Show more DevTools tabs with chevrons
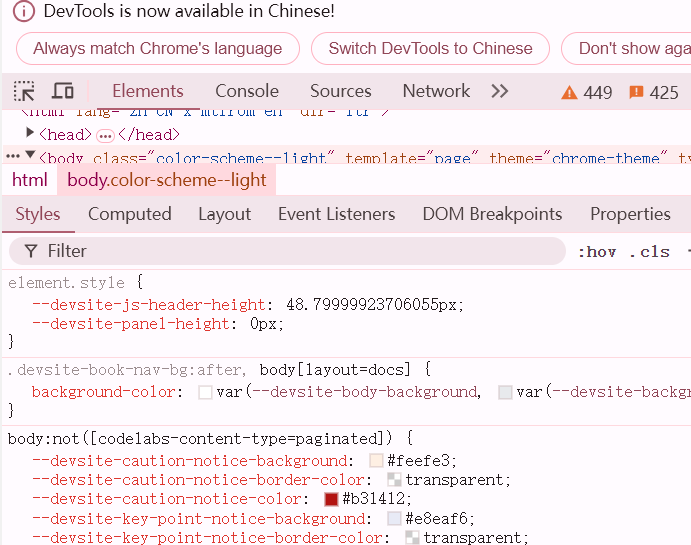The image size is (691, 545). click(499, 91)
